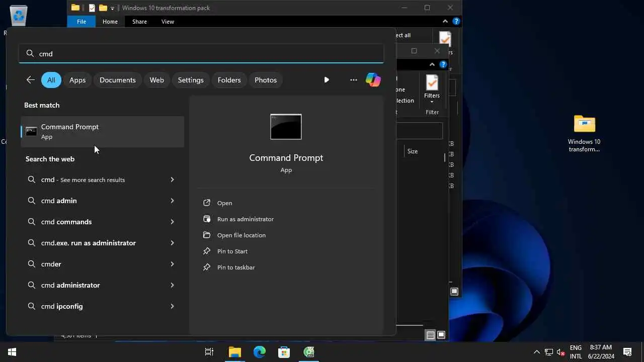Switch to Share ribbon tab in File Explorer
644x362 pixels.
pyautogui.click(x=139, y=22)
